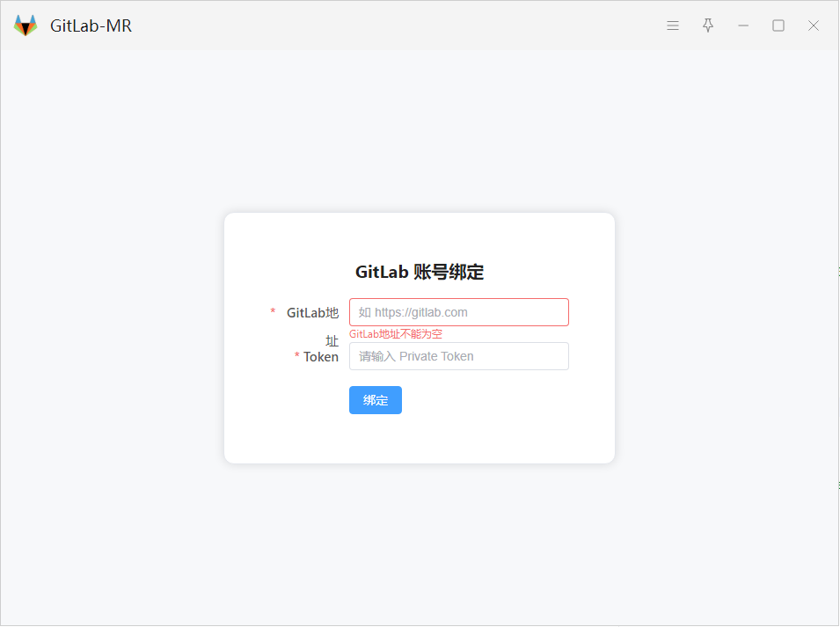Click the GitLab地址 field label
The image size is (840, 627).
pyautogui.click(x=313, y=326)
